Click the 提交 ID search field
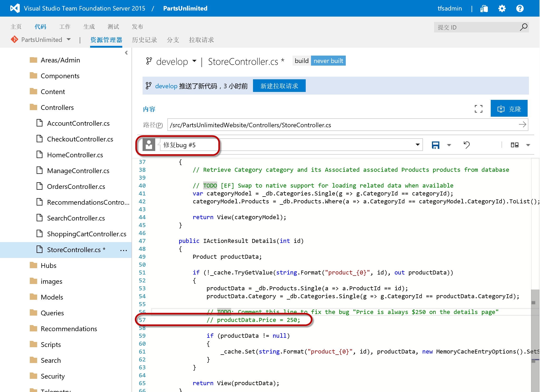The width and height of the screenshot is (540, 392). [476, 27]
